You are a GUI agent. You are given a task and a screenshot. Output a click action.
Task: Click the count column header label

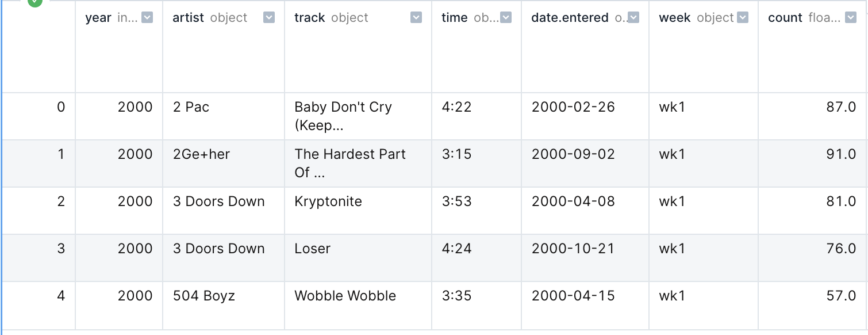click(x=785, y=18)
